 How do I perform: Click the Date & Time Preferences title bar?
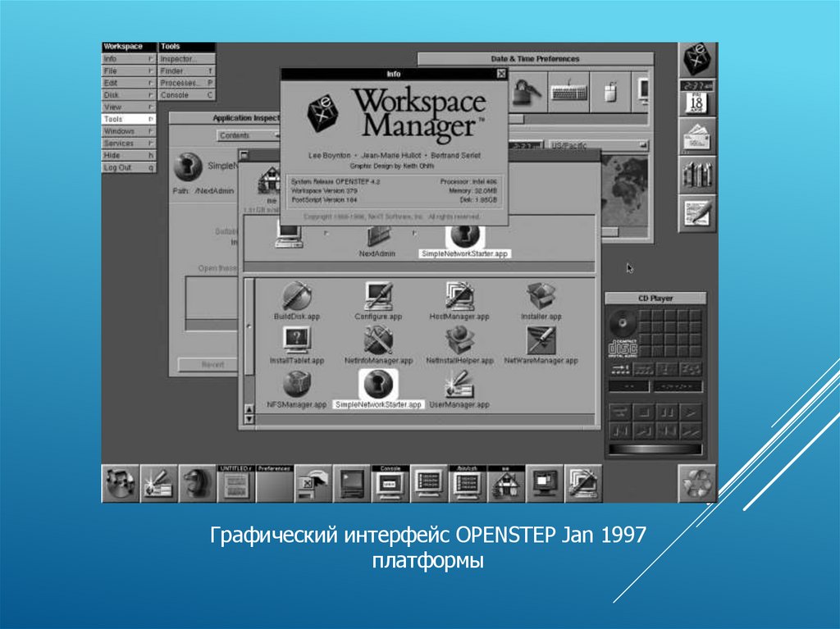click(535, 59)
